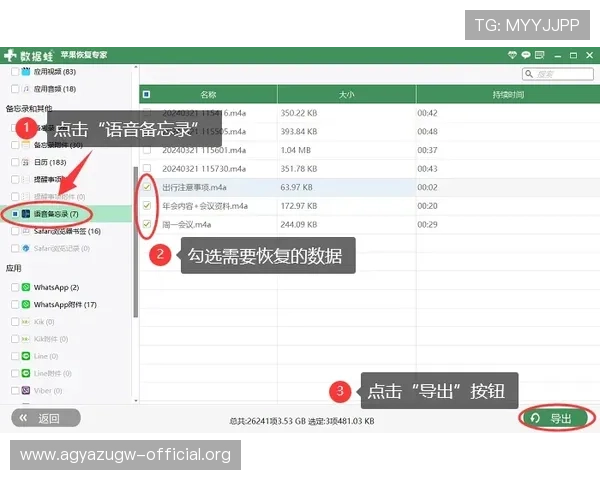Toggle the 语音备忘录 (7) checkbox
This screenshot has height=480, width=600.
click(15, 214)
